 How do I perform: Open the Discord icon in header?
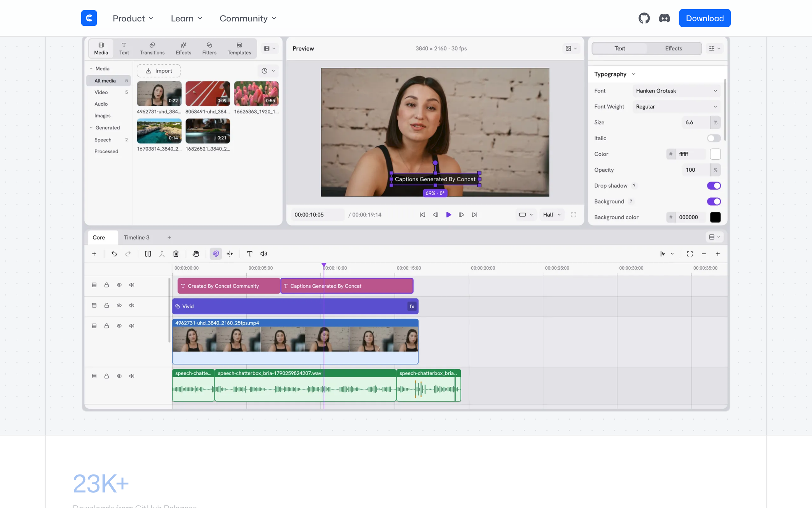pyautogui.click(x=664, y=18)
